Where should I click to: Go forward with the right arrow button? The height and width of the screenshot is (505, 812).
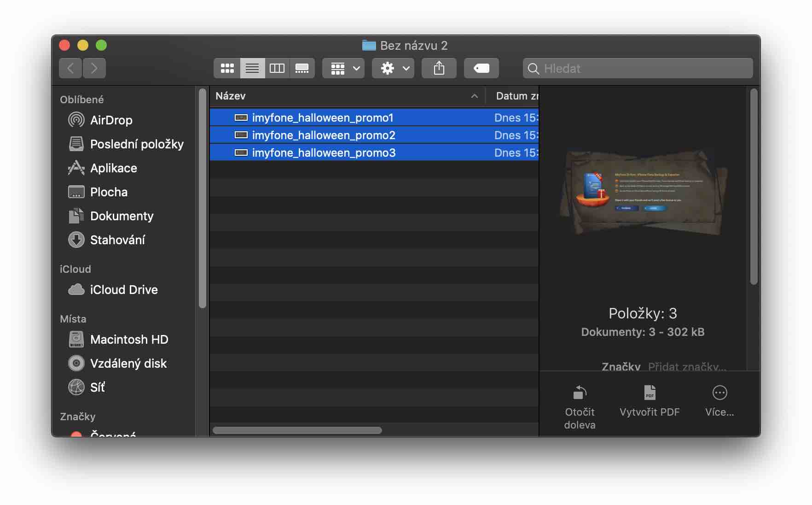94,68
